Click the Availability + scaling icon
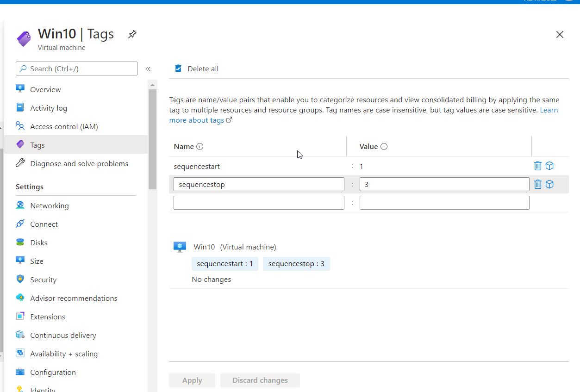 (x=20, y=353)
